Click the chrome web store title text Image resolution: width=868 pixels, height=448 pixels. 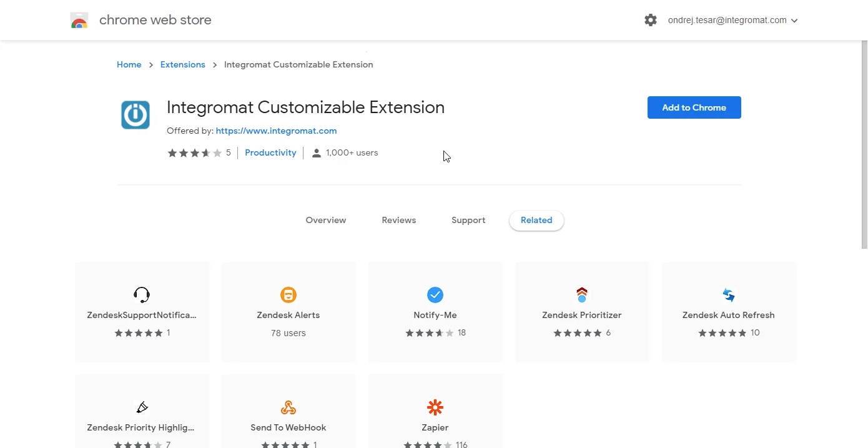(155, 20)
